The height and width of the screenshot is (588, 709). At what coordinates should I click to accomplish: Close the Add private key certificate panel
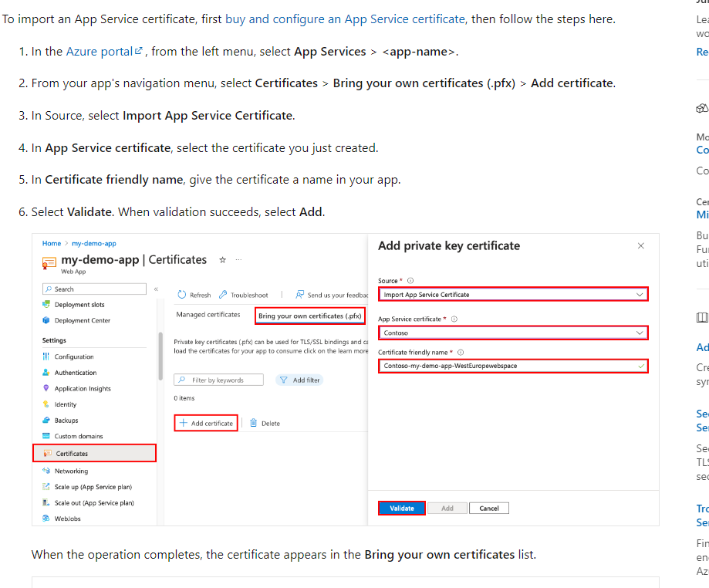(640, 245)
